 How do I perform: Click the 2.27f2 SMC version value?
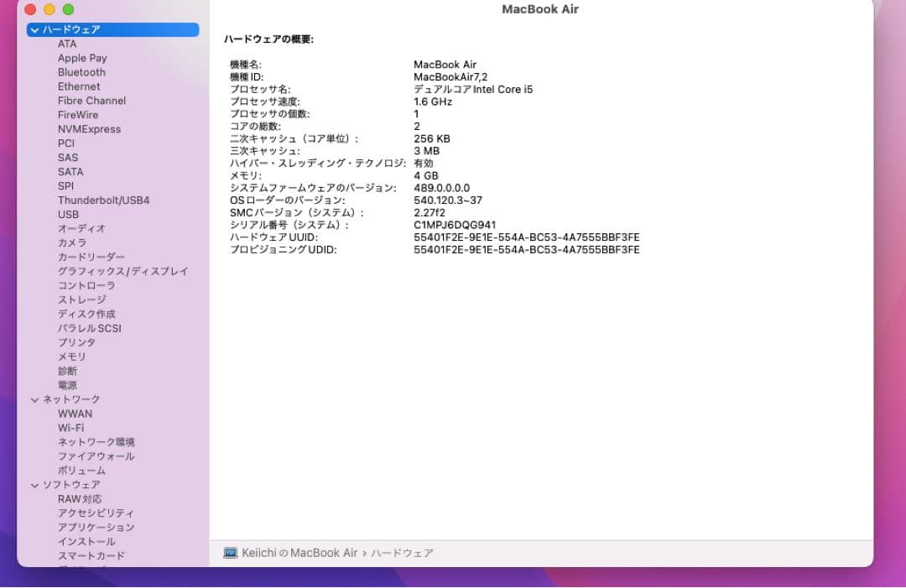pos(430,213)
